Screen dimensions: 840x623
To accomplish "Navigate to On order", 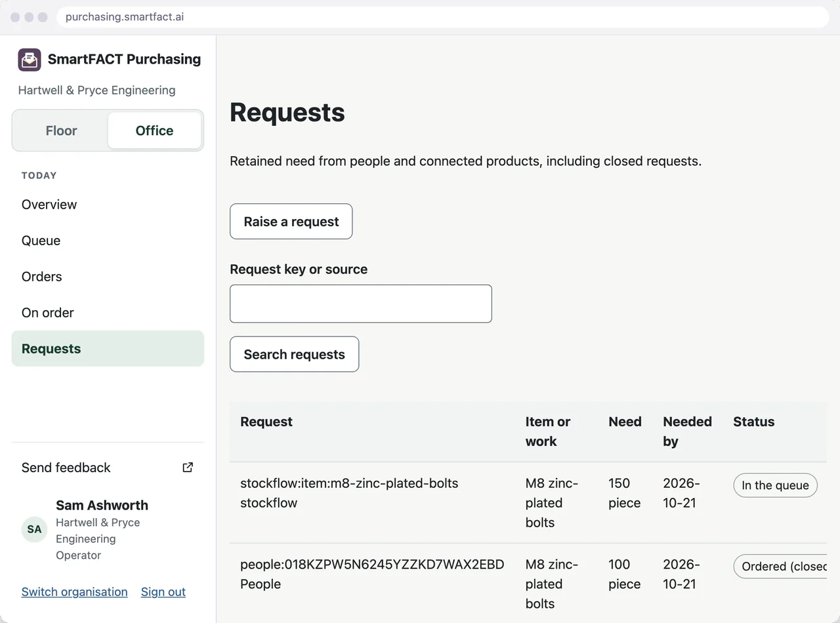I will (108, 313).
